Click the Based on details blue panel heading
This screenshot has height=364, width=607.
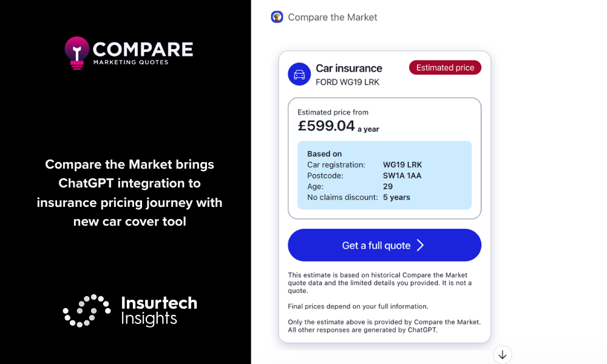[324, 154]
